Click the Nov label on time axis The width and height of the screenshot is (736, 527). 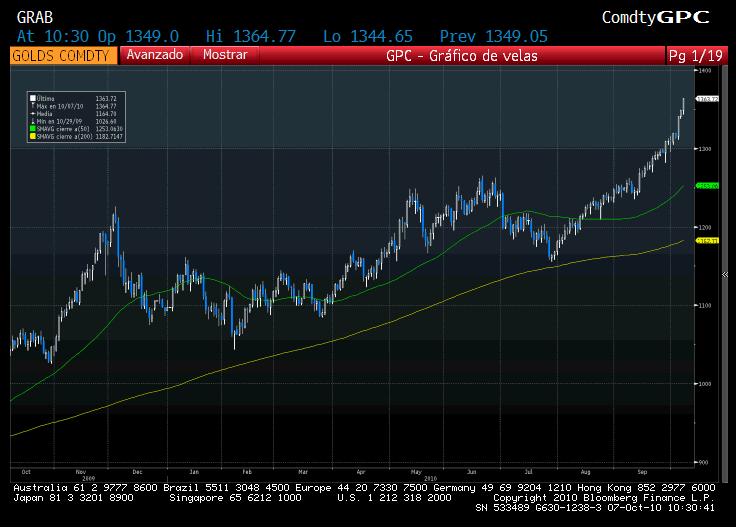tap(81, 472)
